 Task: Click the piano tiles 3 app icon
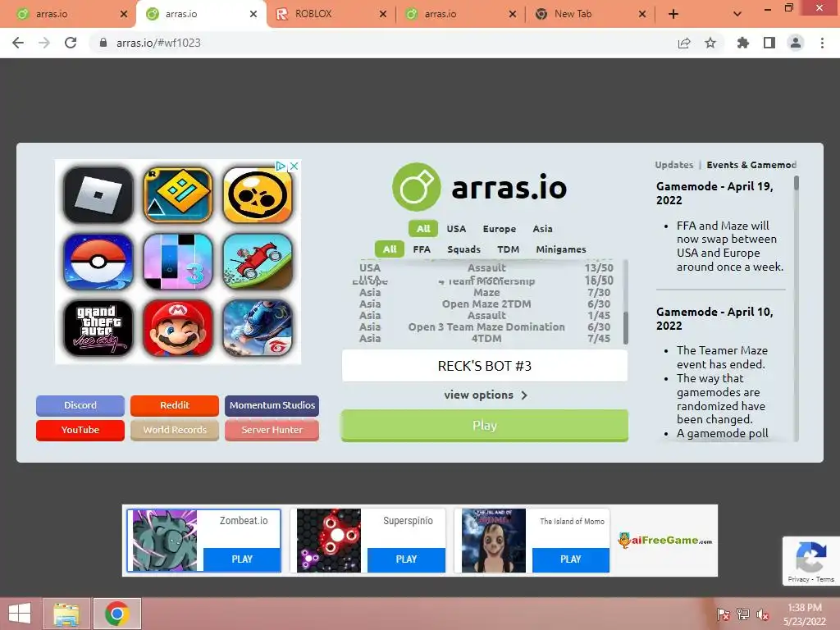coord(178,262)
